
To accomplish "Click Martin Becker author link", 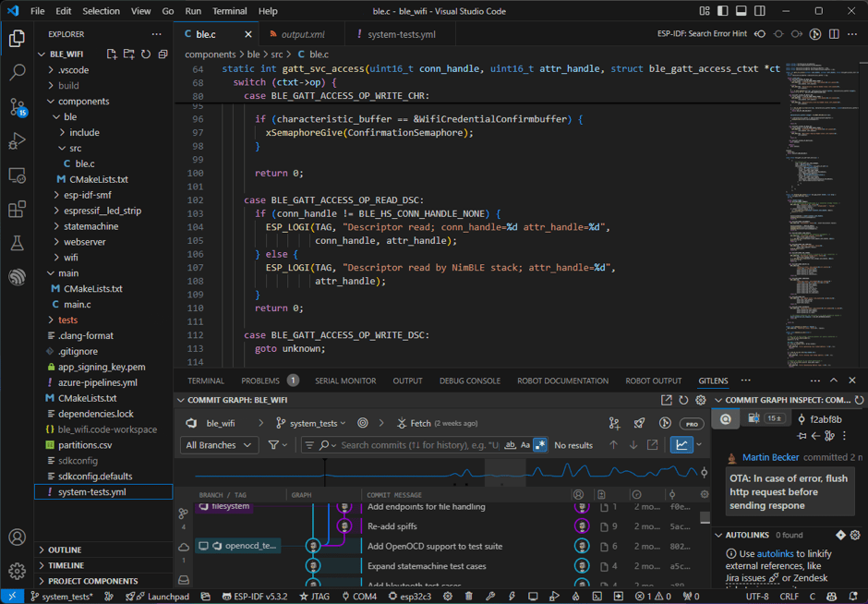I will tap(770, 457).
